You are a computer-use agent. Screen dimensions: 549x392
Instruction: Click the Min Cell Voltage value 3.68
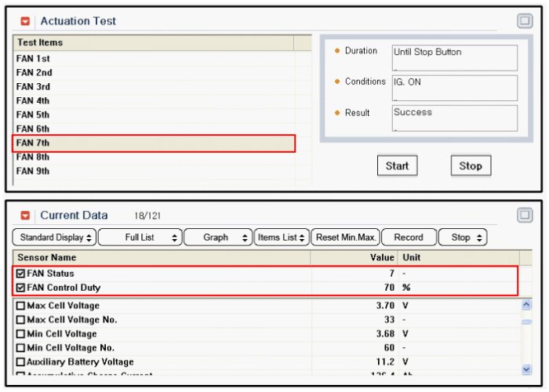(385, 334)
